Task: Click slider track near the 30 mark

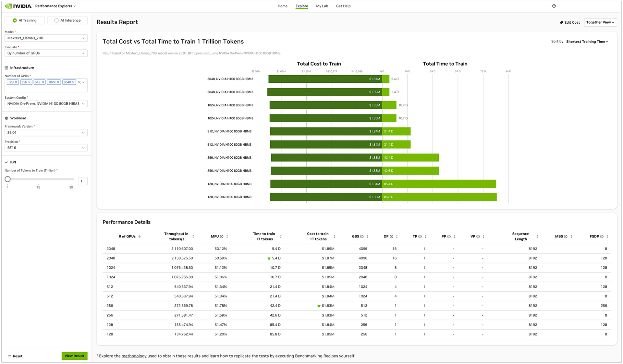Action: (71, 179)
